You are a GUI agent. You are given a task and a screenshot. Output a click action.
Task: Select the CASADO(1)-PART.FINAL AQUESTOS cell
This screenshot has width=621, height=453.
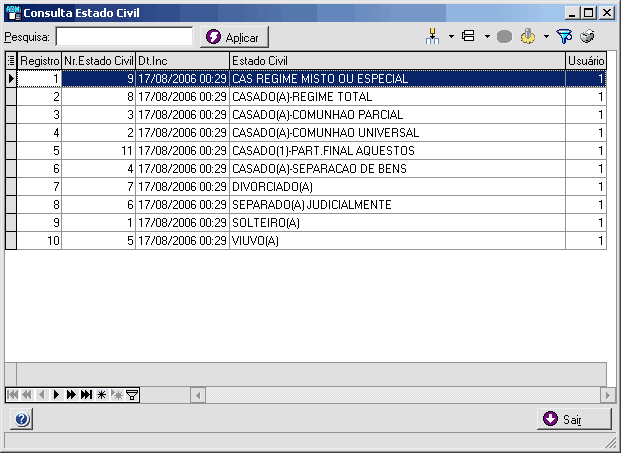[x=398, y=150]
